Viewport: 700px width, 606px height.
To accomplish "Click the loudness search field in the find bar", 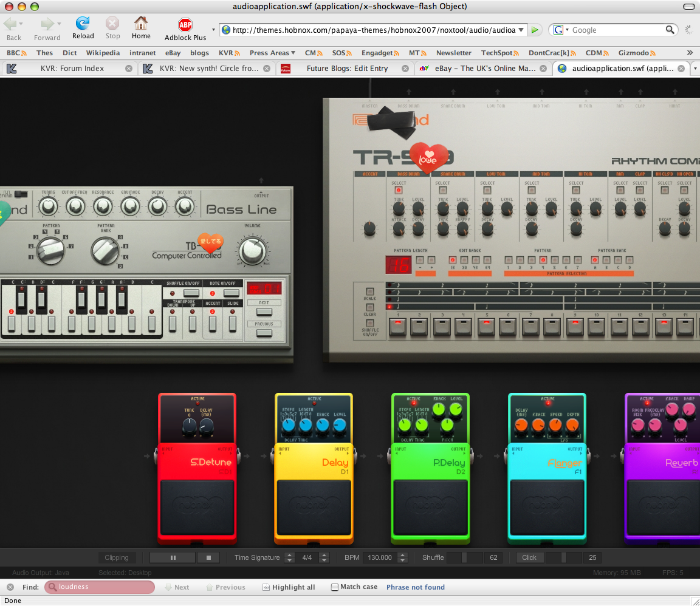I will click(x=100, y=587).
